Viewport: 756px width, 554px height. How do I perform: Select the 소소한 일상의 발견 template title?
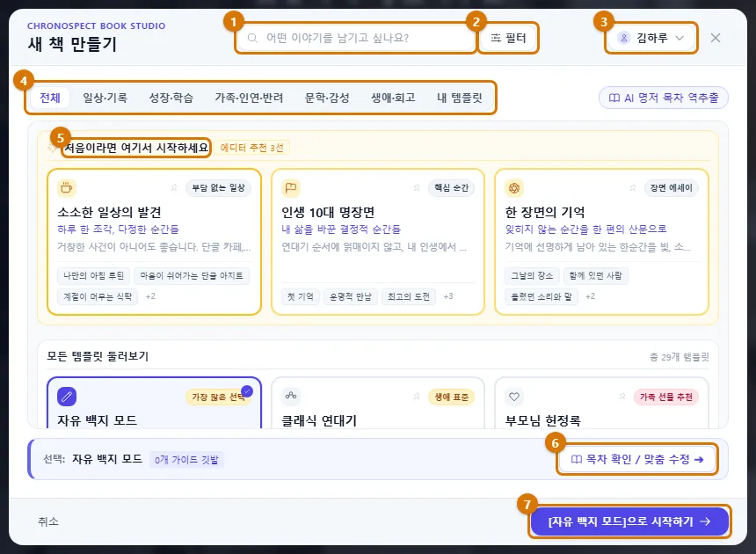(x=110, y=212)
